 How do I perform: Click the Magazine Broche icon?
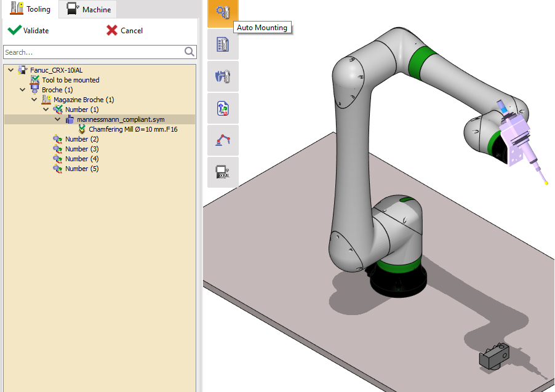pos(46,99)
